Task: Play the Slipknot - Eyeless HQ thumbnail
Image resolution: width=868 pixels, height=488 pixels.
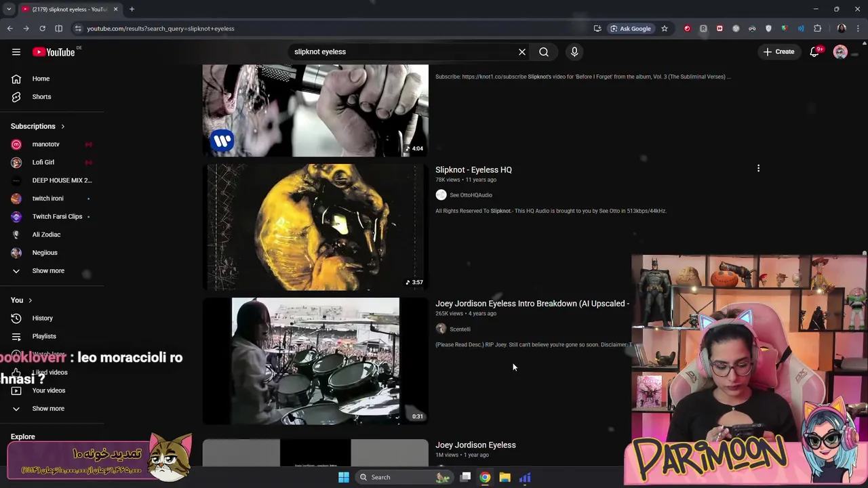Action: point(315,227)
